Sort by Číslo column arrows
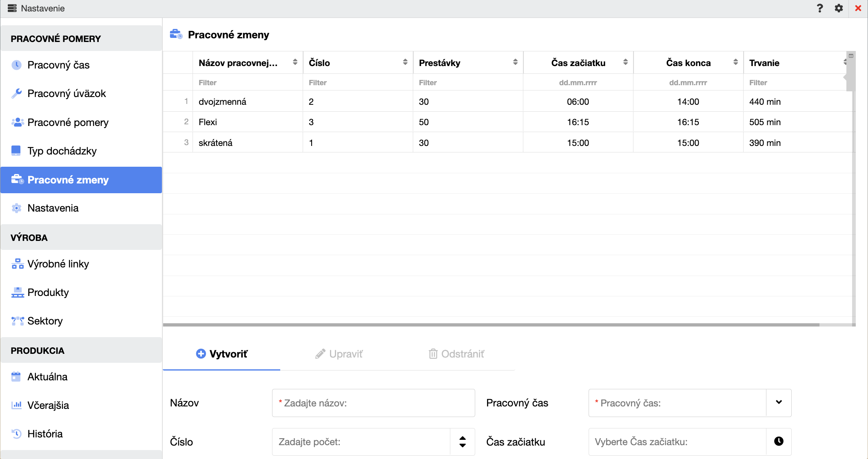 click(x=405, y=62)
